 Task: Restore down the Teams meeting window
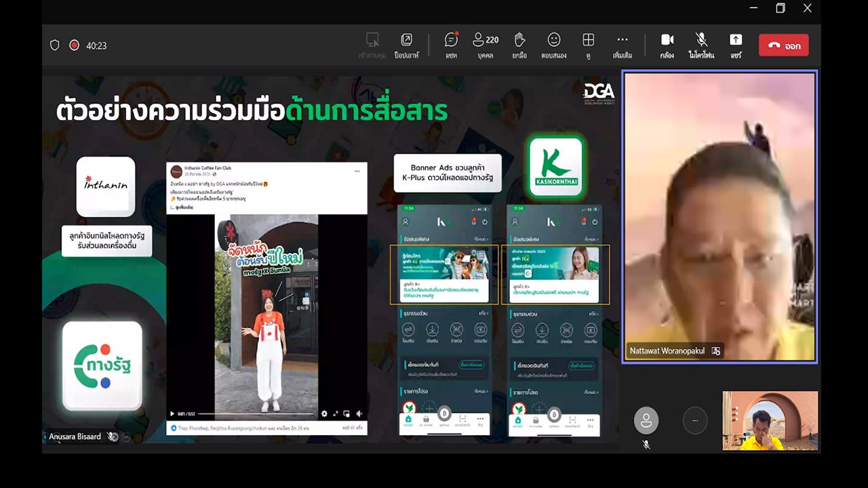point(781,8)
